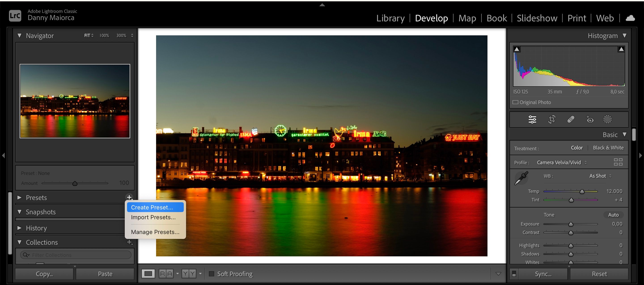The image size is (644, 285).
Task: Add a new collection with plus icon
Action: (x=129, y=242)
